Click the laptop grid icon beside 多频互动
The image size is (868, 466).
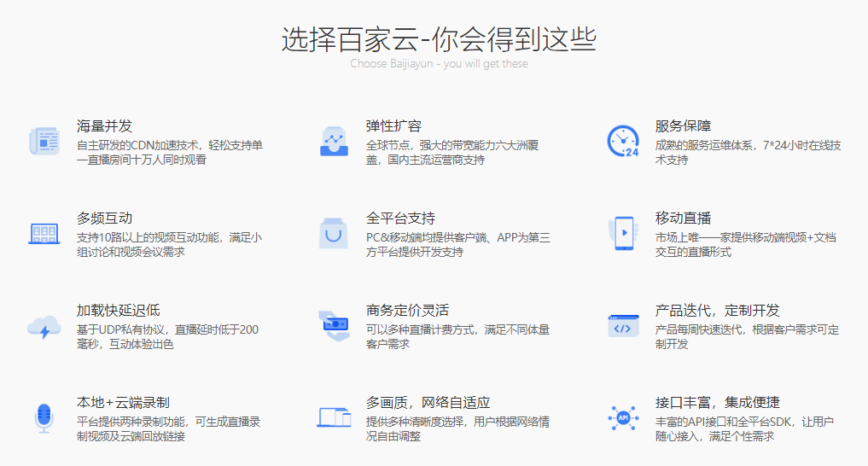coord(44,234)
